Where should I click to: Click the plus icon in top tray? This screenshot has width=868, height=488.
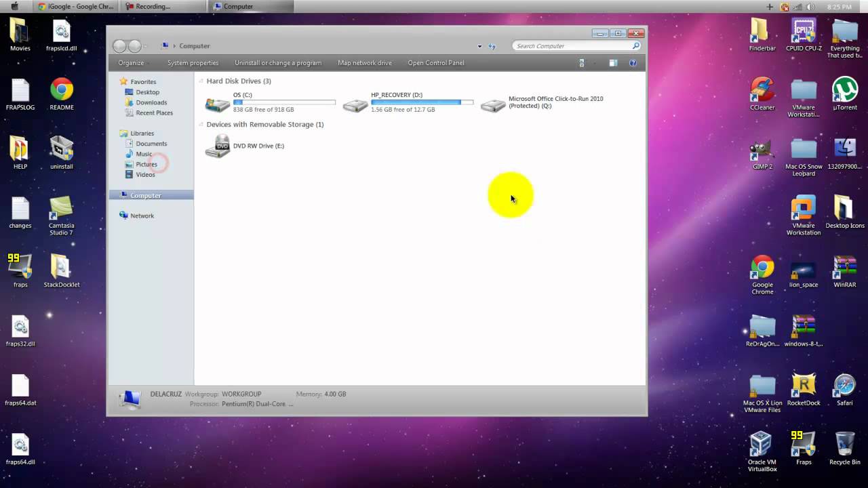coord(770,7)
